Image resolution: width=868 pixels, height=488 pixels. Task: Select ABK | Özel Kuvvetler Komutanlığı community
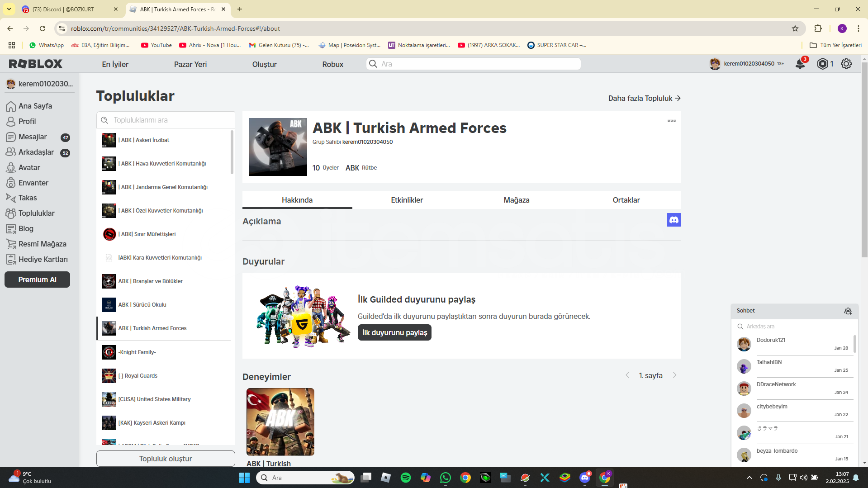tap(164, 211)
